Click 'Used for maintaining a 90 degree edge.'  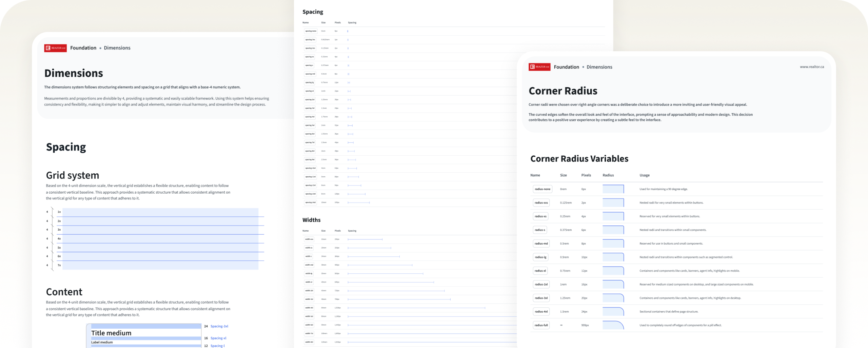(664, 189)
